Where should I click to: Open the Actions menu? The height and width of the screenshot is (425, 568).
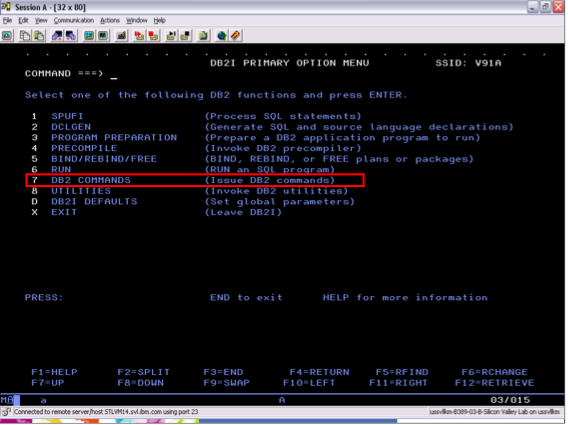click(x=110, y=20)
